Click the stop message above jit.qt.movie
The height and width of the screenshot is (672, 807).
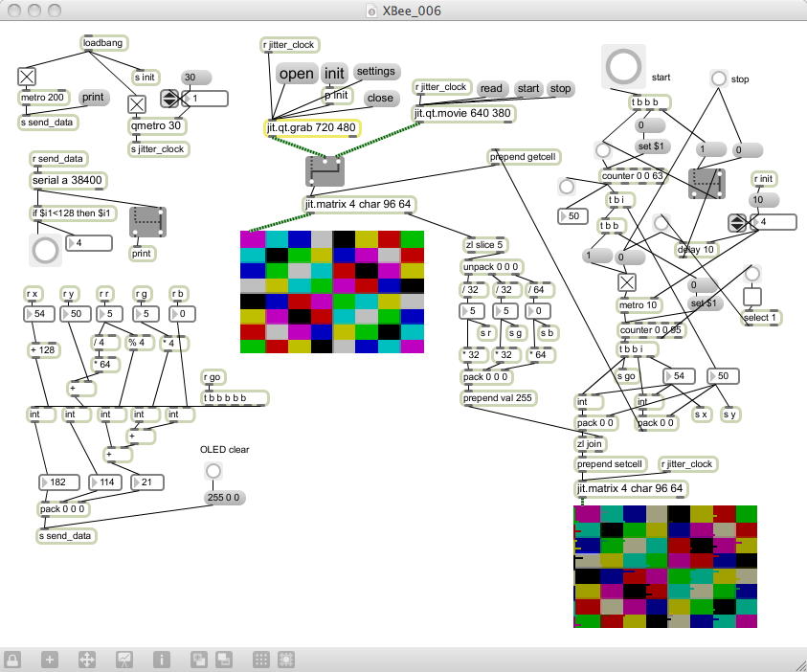pyautogui.click(x=560, y=88)
